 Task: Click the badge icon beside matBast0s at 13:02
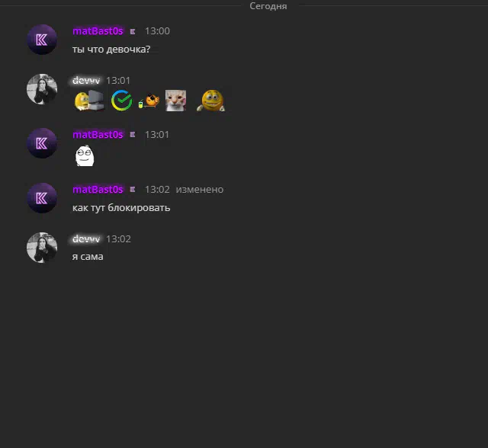tap(133, 190)
